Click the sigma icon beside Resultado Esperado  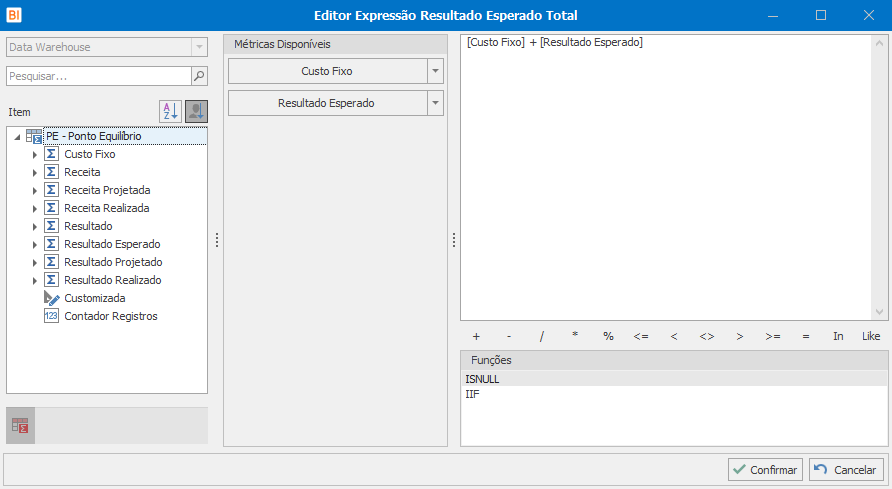click(51, 244)
